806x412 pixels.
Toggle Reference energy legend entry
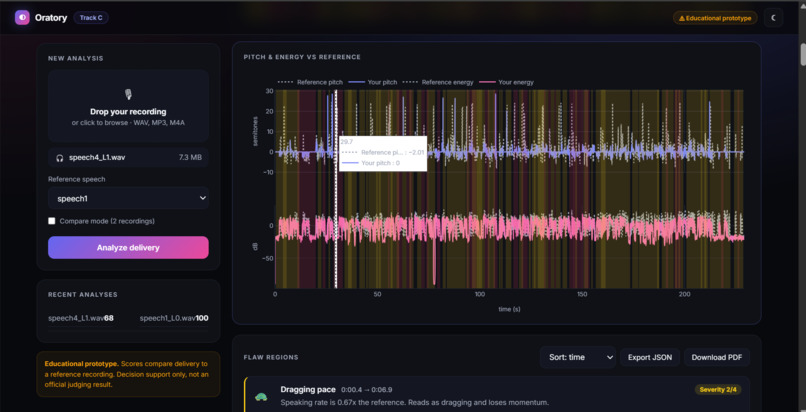[x=438, y=82]
